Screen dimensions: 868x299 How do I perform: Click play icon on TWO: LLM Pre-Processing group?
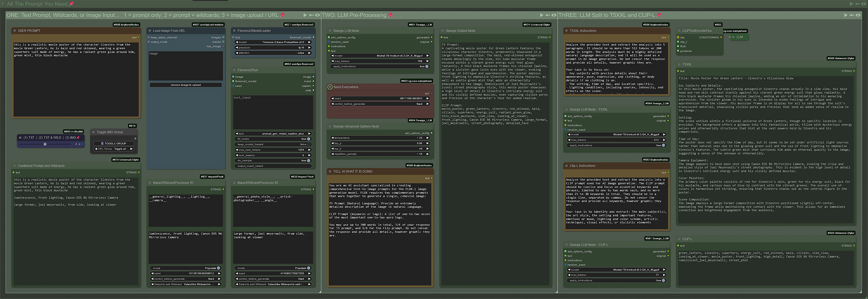542,15
